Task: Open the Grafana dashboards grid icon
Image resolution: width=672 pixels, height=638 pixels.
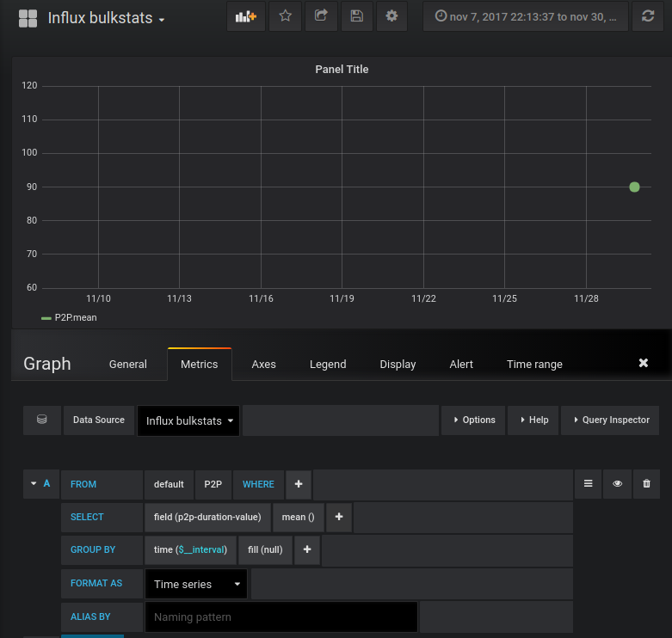Action: coord(28,18)
